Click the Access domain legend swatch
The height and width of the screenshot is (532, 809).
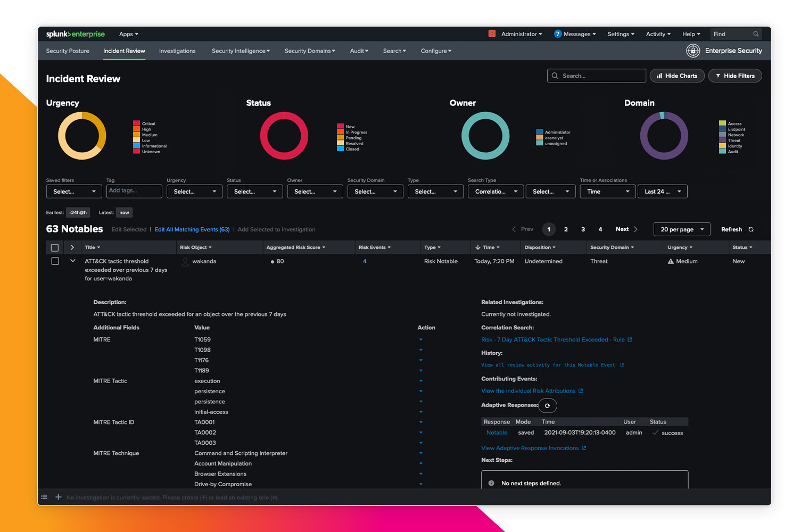click(x=722, y=123)
